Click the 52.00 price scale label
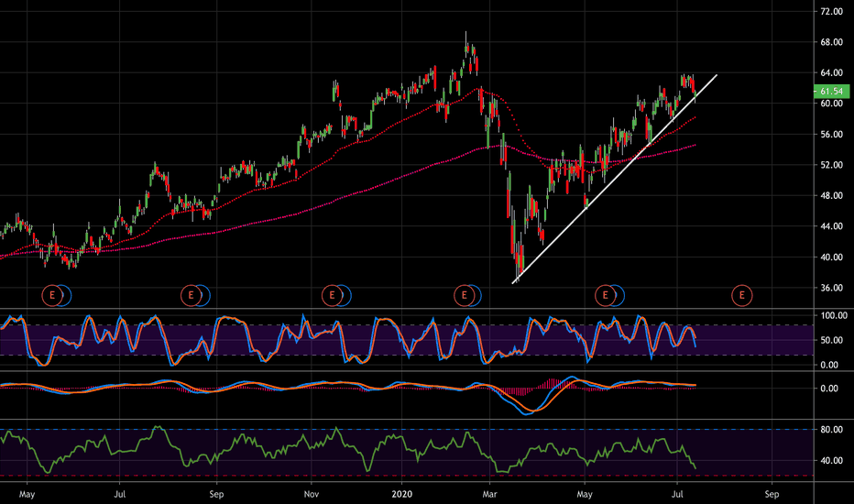Viewport: 854px width, 504px height. tap(831, 165)
